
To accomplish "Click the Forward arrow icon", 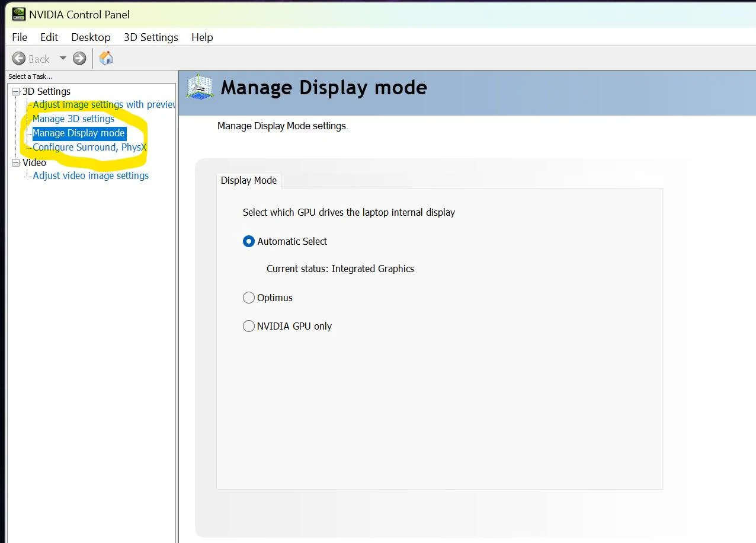I will (x=79, y=59).
